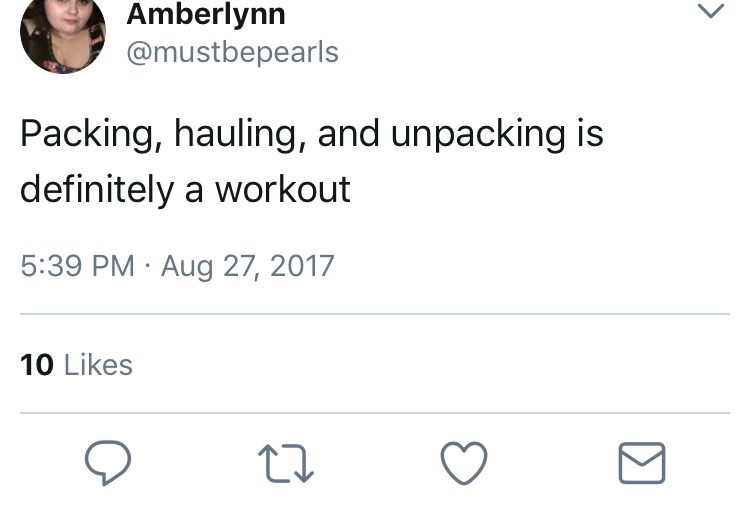The height and width of the screenshot is (508, 750).
Task: Click the word 'Likes' label
Action: pos(98,365)
